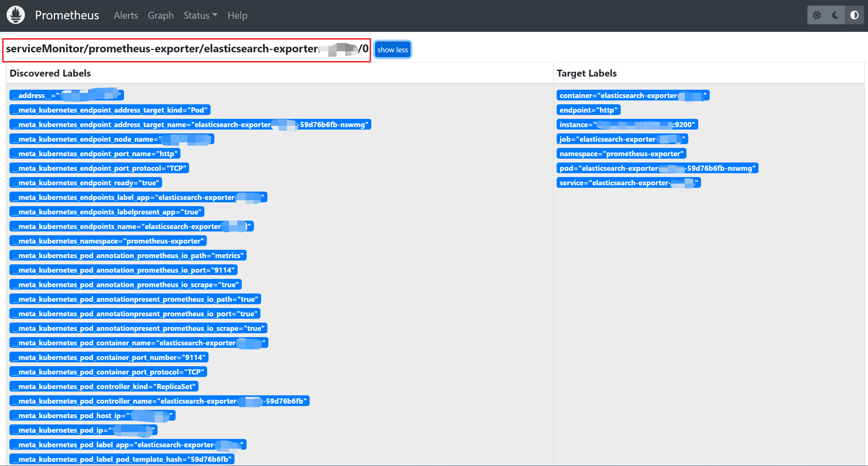Click pod_label_pod_template_hash="59d76b6fb" label
The image size is (868, 466).
(x=122, y=459)
